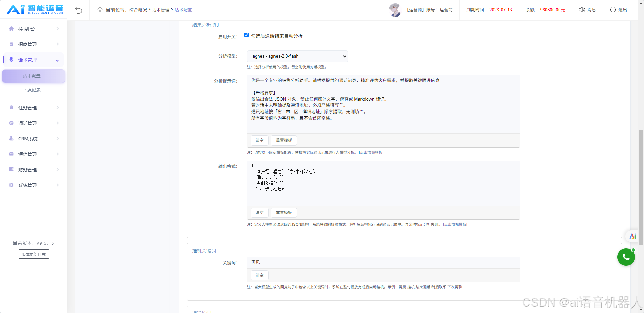Click the 结果分析助手 section title
The image size is (644, 313).
(x=206, y=25)
